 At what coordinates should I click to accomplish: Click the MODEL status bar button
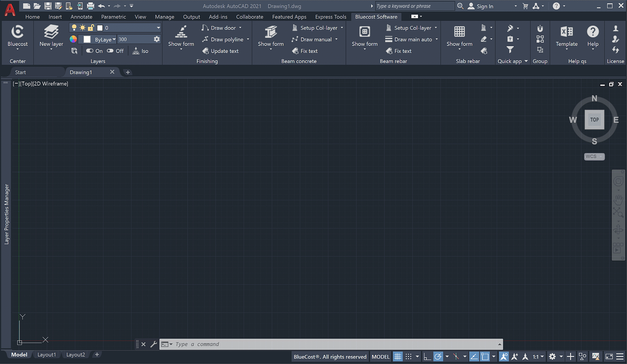380,357
